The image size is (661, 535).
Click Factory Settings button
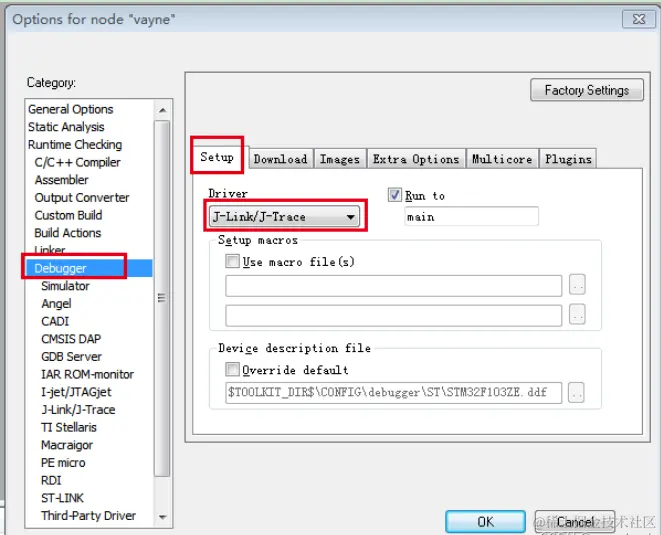[587, 90]
